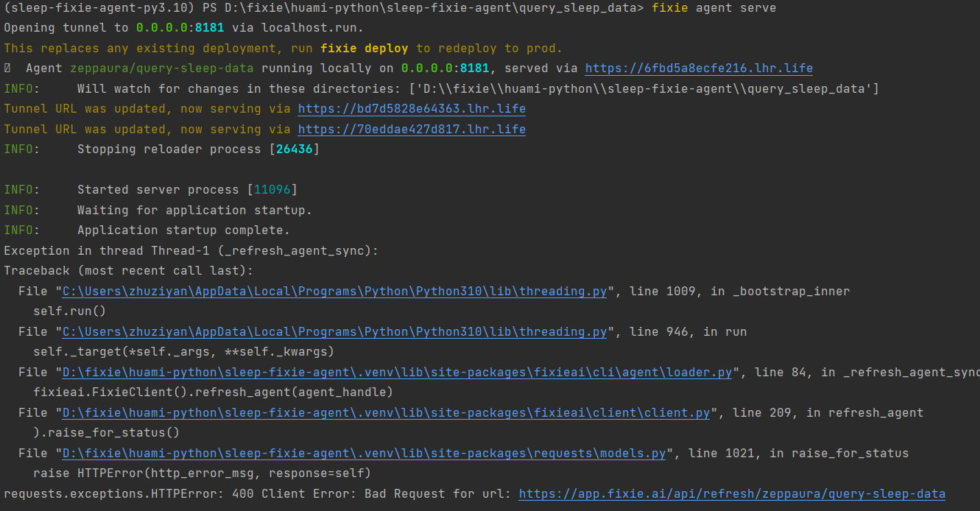Image resolution: width=980 pixels, height=511 pixels.
Task: Click 'Exception in thread Thread-1' line
Action: tap(191, 251)
